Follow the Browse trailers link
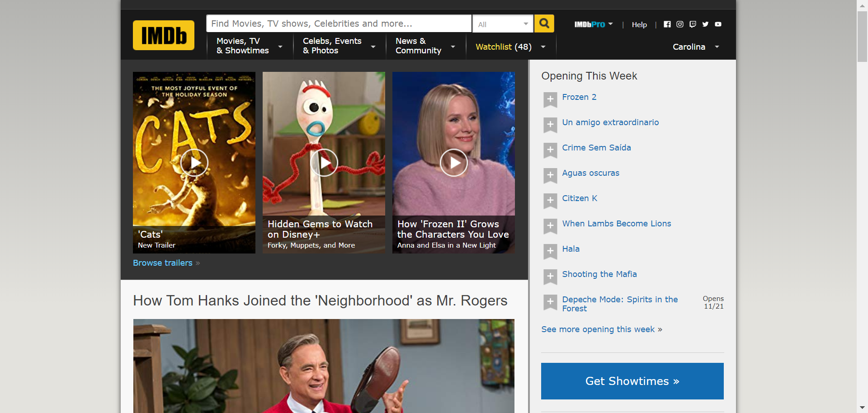868x413 pixels. [x=163, y=263]
